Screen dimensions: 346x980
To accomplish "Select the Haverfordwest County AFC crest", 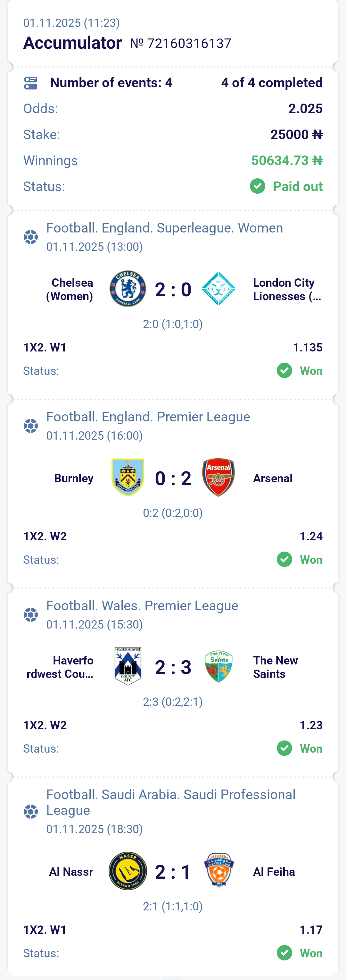I will [128, 666].
